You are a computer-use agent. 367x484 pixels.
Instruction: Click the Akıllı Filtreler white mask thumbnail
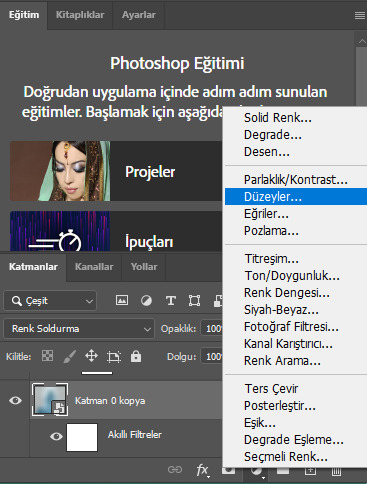(x=82, y=437)
